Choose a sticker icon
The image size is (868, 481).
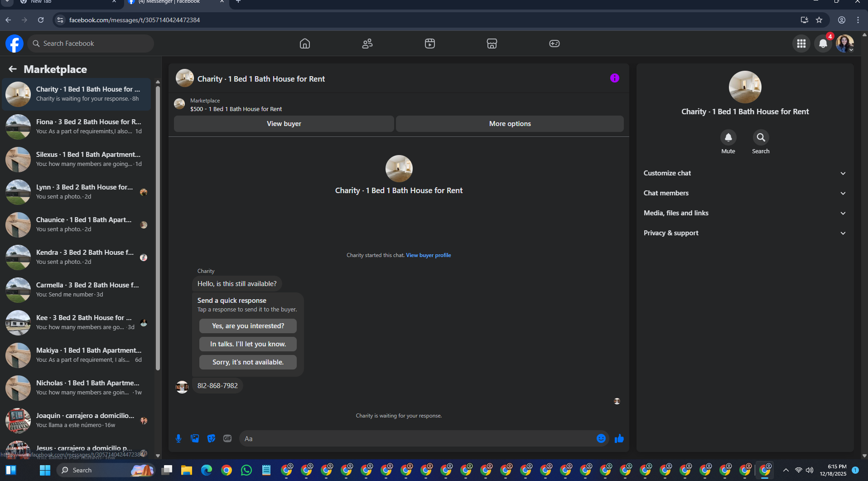point(211,438)
